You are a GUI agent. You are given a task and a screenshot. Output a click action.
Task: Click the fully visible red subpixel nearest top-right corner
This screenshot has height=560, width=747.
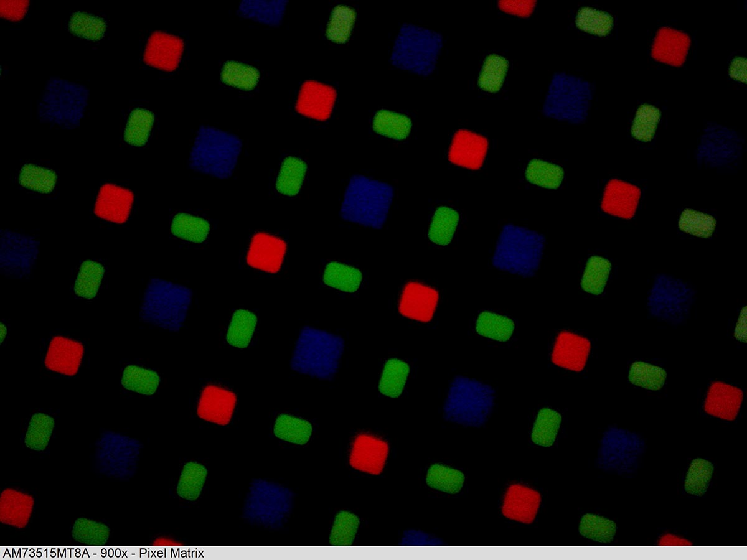(x=671, y=47)
